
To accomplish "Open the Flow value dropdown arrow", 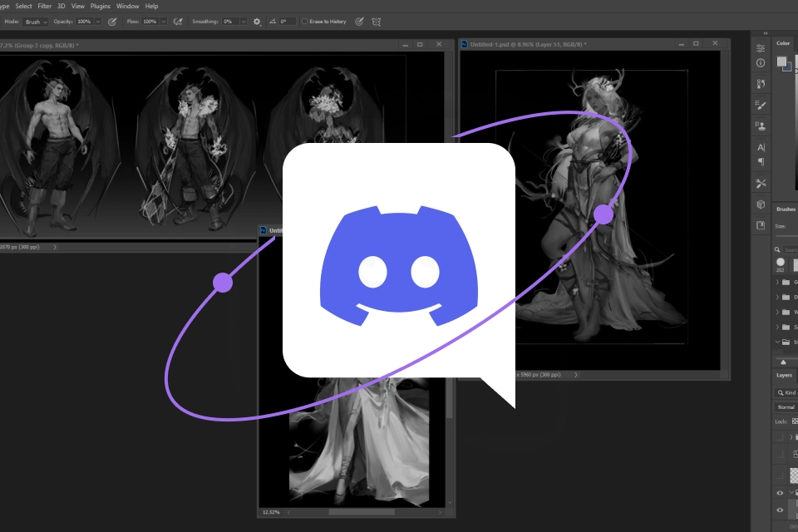I will [x=164, y=22].
